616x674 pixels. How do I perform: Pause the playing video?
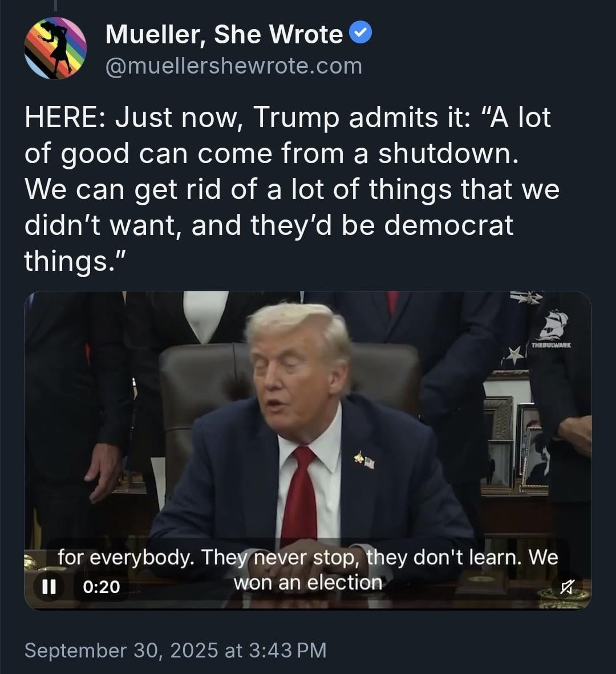(49, 586)
